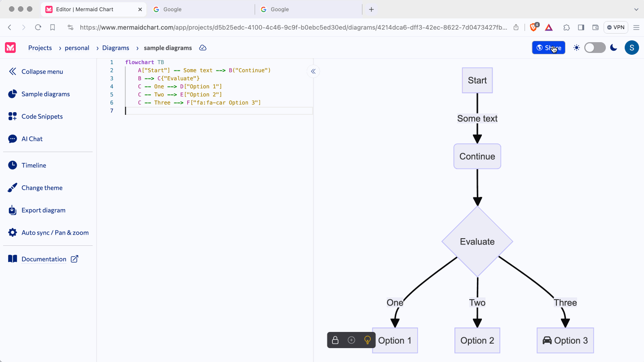Click the bookmark icon in toolbar

point(53,27)
